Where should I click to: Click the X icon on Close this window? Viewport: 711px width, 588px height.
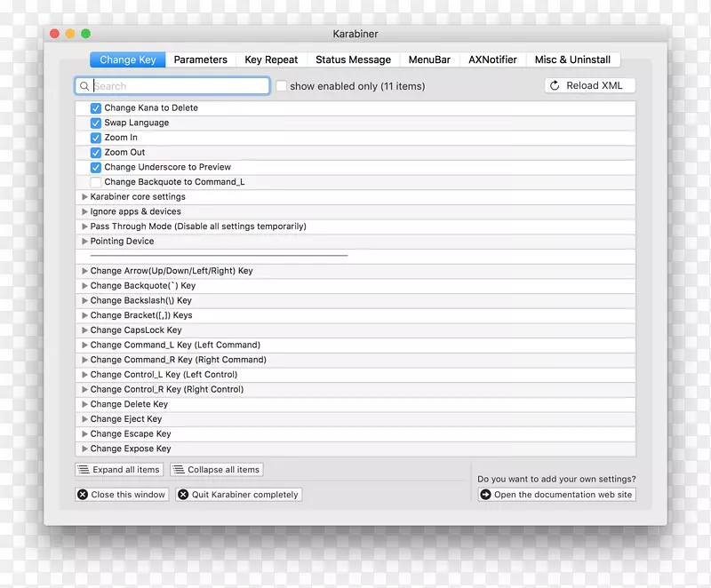tap(83, 495)
